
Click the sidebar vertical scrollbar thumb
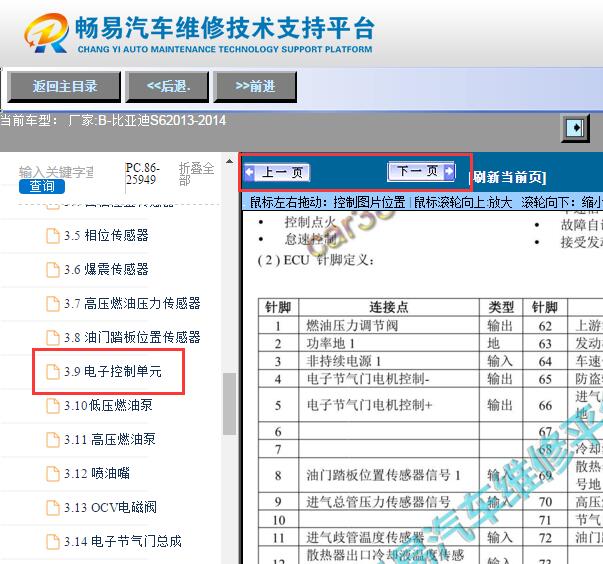click(230, 404)
